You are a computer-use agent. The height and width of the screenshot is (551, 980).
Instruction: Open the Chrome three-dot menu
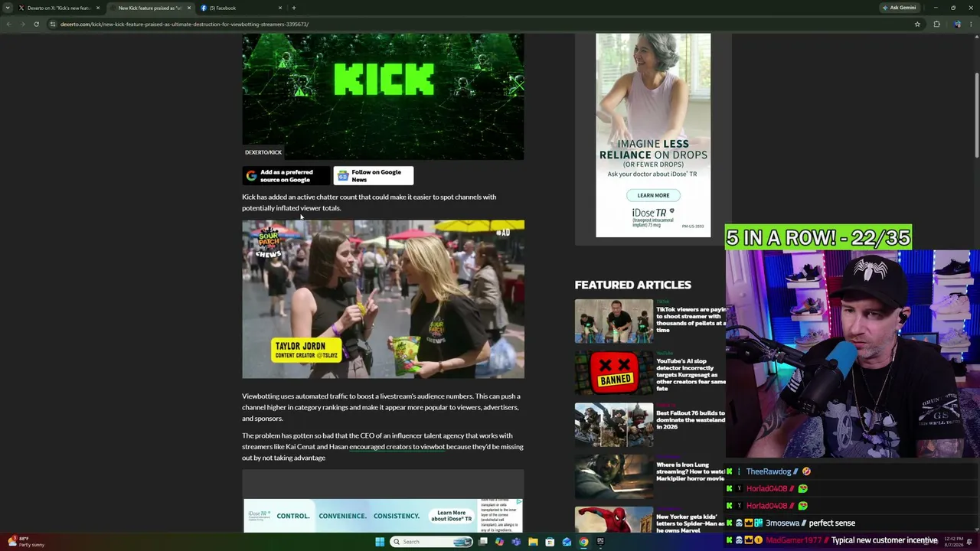point(972,24)
